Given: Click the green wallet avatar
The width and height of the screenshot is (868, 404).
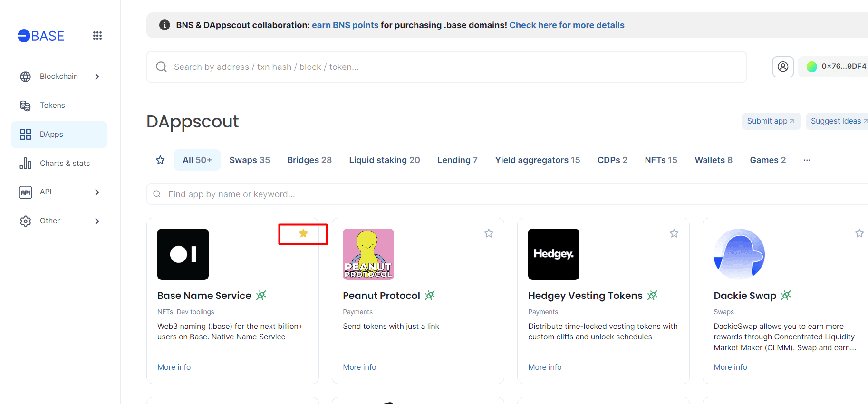Looking at the screenshot, I should [x=812, y=67].
